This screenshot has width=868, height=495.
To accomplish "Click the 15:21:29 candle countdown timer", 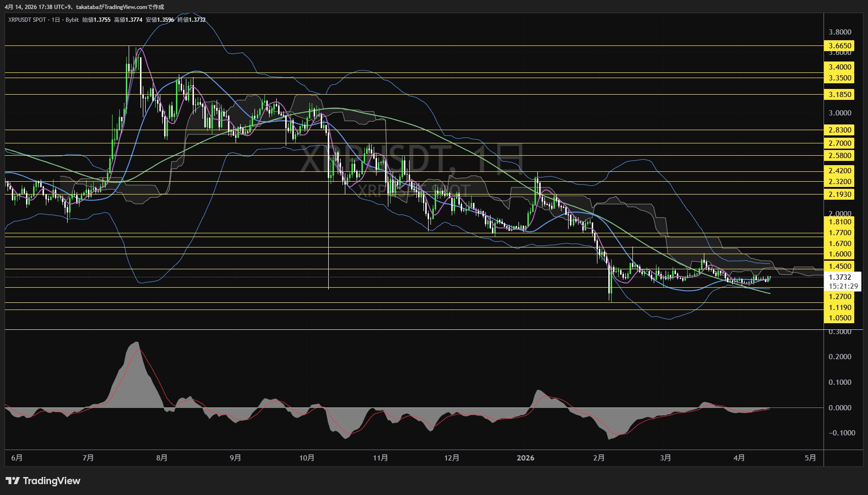I will coord(843,286).
